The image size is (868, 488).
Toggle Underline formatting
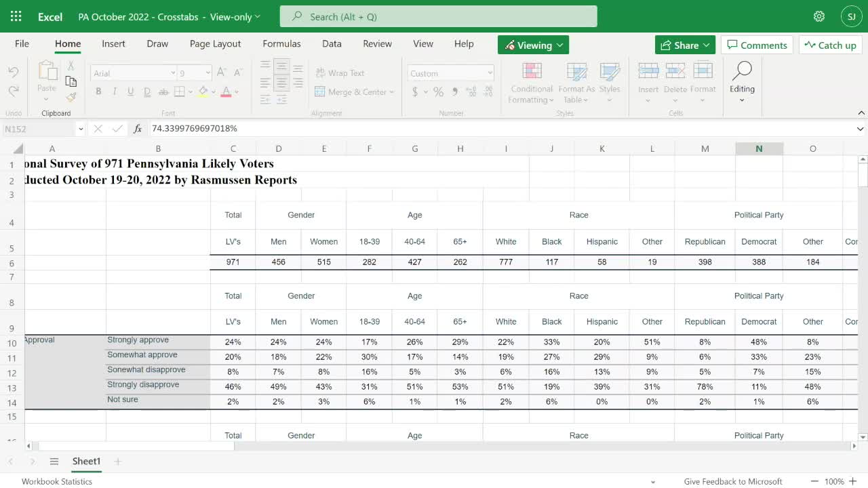130,91
